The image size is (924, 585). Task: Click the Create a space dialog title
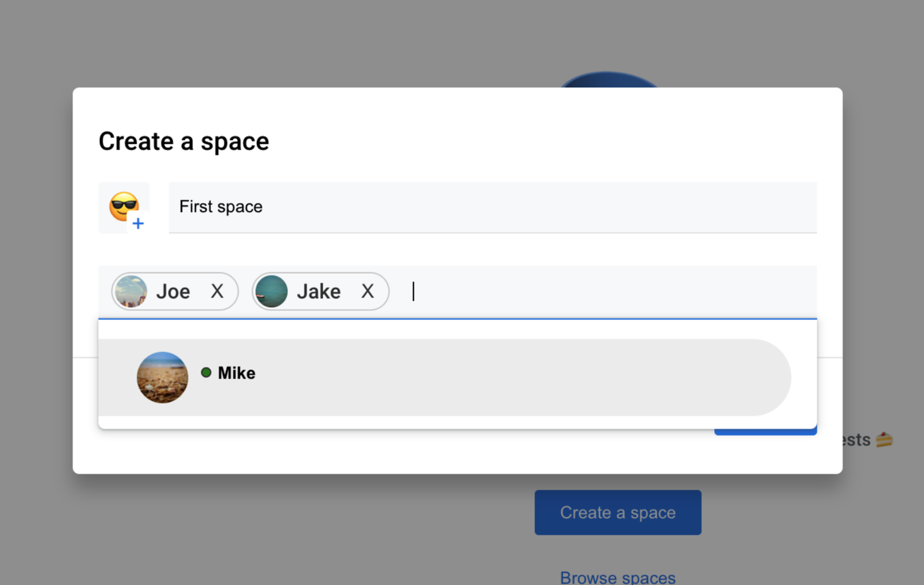coord(184,141)
